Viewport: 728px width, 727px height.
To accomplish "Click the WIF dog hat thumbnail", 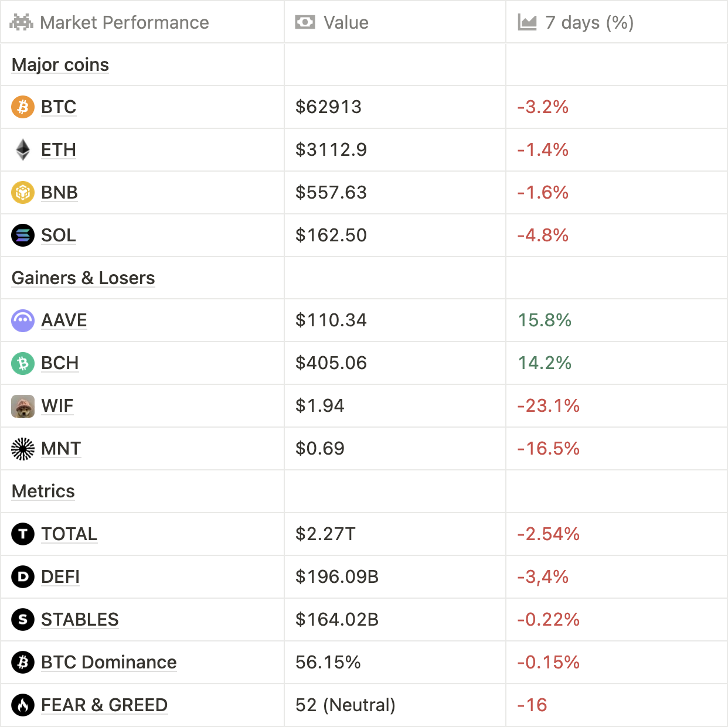I will pyautogui.click(x=23, y=406).
